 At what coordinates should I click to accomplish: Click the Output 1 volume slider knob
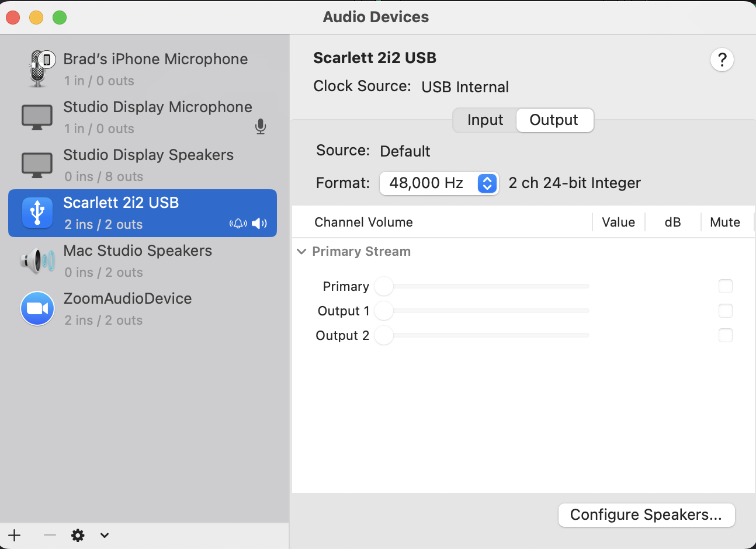point(384,311)
